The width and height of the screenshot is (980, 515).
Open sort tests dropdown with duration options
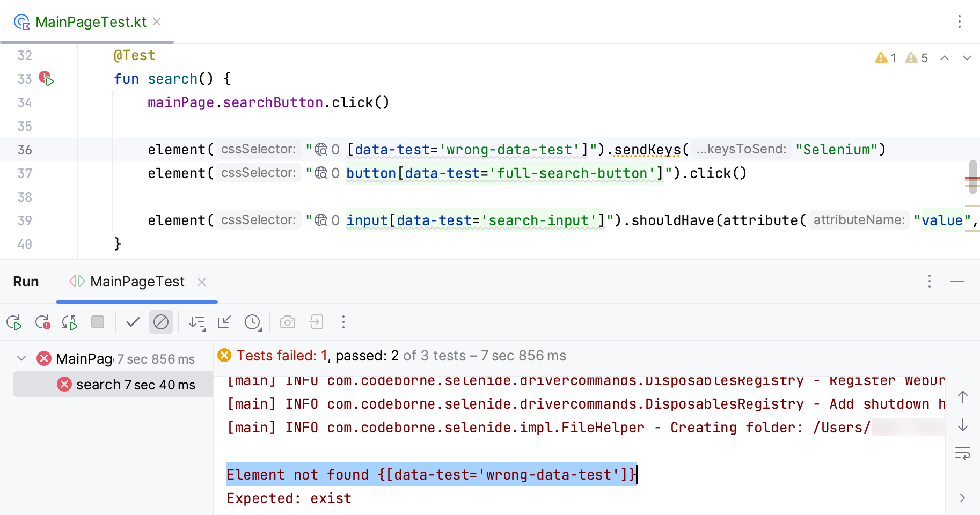click(x=197, y=322)
